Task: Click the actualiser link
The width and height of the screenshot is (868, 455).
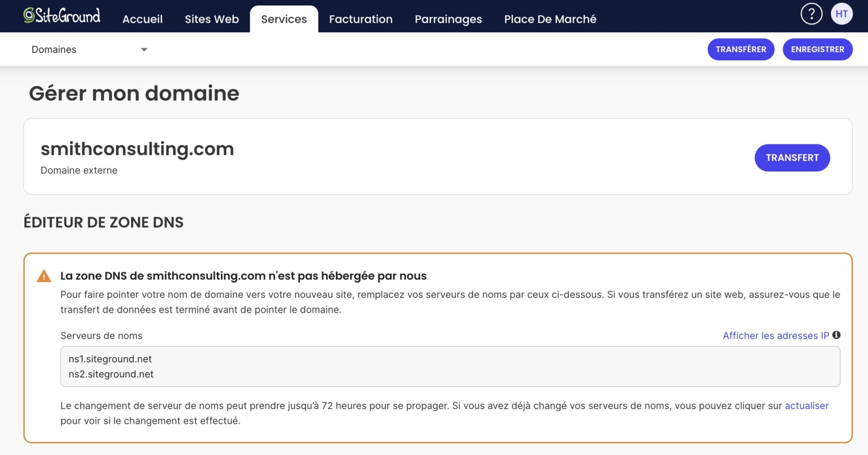Action: (807, 405)
